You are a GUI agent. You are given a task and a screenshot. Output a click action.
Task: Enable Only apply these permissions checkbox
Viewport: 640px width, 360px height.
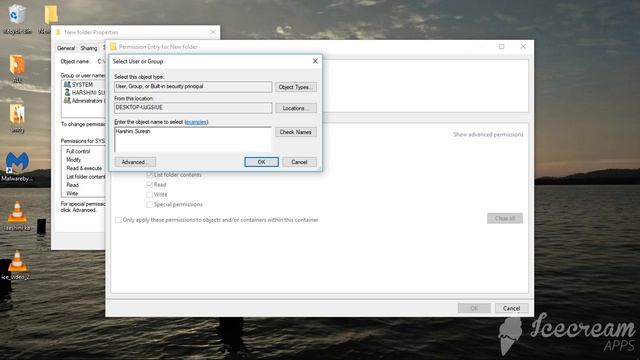118,220
